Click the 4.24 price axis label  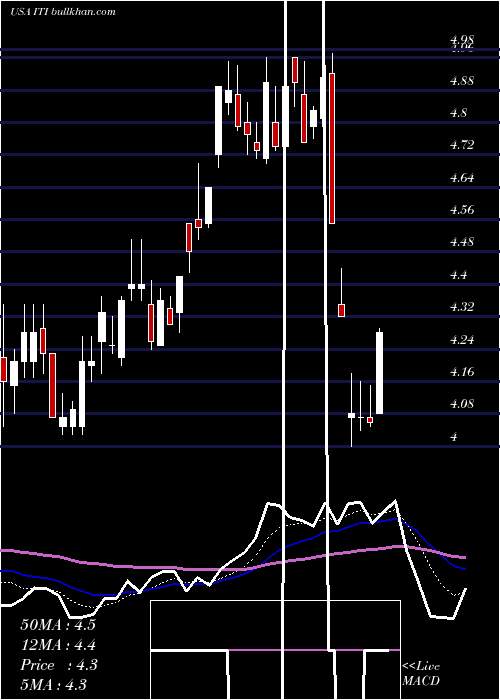[462, 340]
